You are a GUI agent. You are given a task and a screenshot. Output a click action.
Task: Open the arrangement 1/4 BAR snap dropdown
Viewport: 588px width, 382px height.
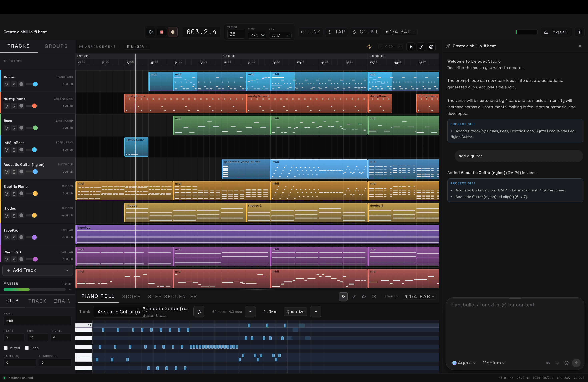click(x=137, y=46)
